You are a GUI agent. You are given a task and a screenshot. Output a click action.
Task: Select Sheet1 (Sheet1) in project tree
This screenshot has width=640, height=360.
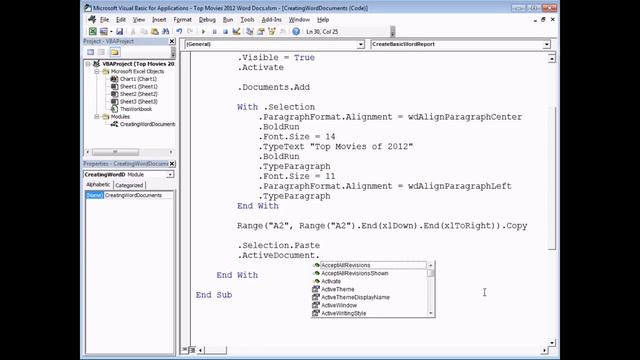(x=138, y=87)
